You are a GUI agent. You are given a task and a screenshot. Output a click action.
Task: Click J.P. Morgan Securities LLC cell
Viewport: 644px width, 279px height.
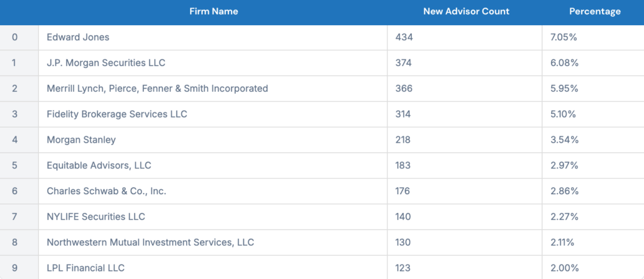(x=213, y=63)
